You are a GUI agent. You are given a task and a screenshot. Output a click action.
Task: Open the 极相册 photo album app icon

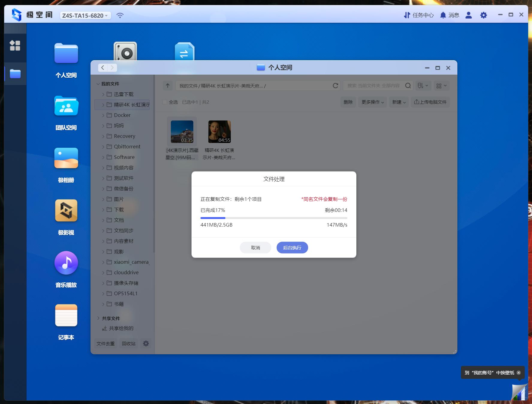tap(66, 158)
